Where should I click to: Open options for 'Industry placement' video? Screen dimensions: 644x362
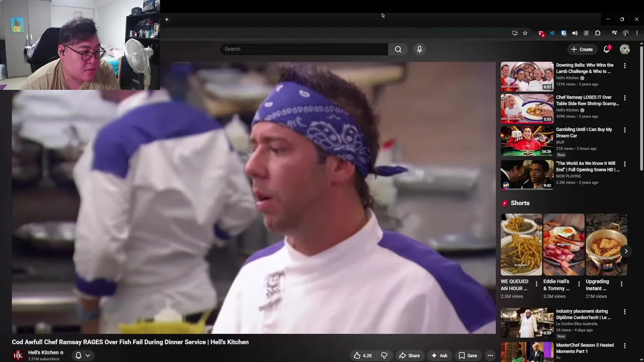pyautogui.click(x=625, y=312)
